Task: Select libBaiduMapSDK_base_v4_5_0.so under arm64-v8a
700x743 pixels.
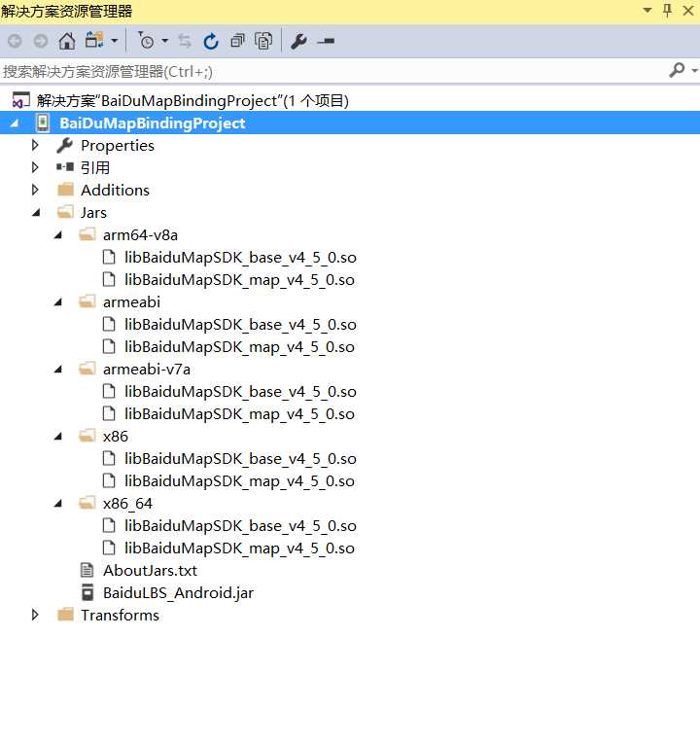Action: tap(240, 258)
